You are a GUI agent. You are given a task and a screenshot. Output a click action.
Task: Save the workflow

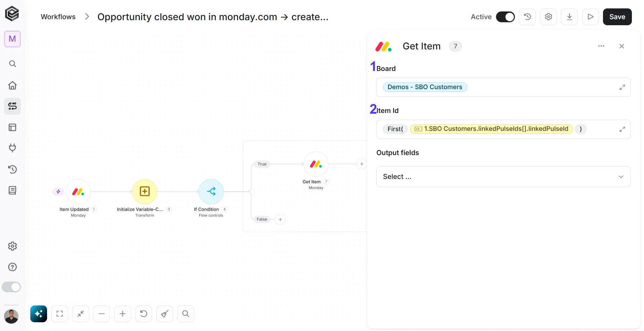(617, 17)
